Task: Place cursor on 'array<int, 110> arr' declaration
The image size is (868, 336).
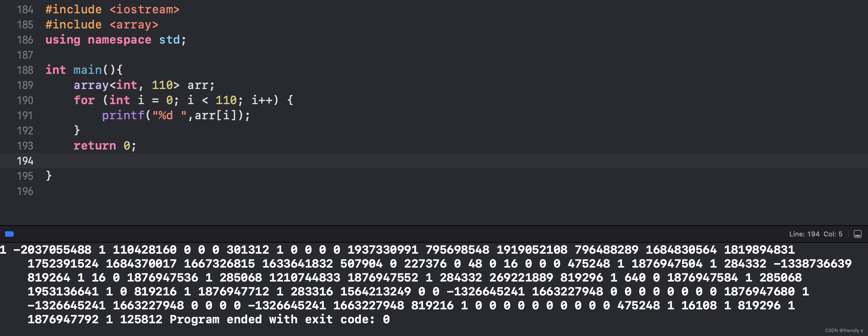Action: click(x=144, y=85)
